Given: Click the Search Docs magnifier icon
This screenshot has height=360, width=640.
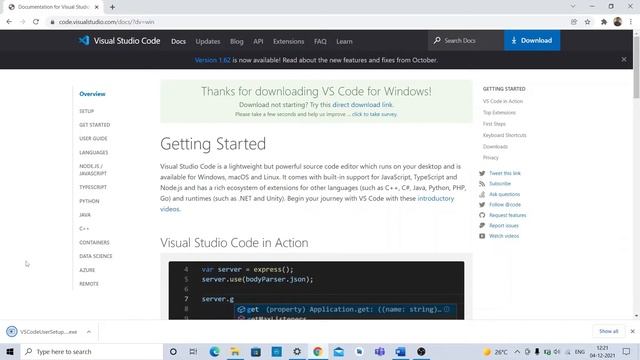Looking at the screenshot, I should tap(437, 40).
